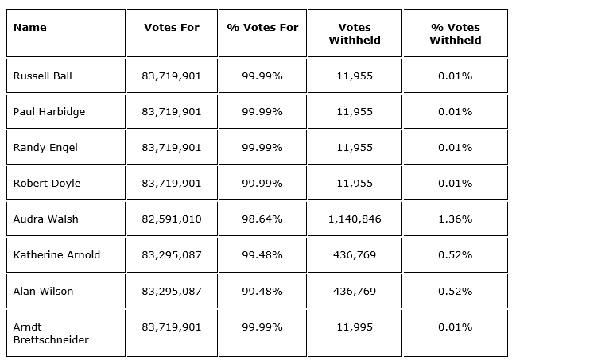Click the 11,995 votes withheld value

point(355,327)
